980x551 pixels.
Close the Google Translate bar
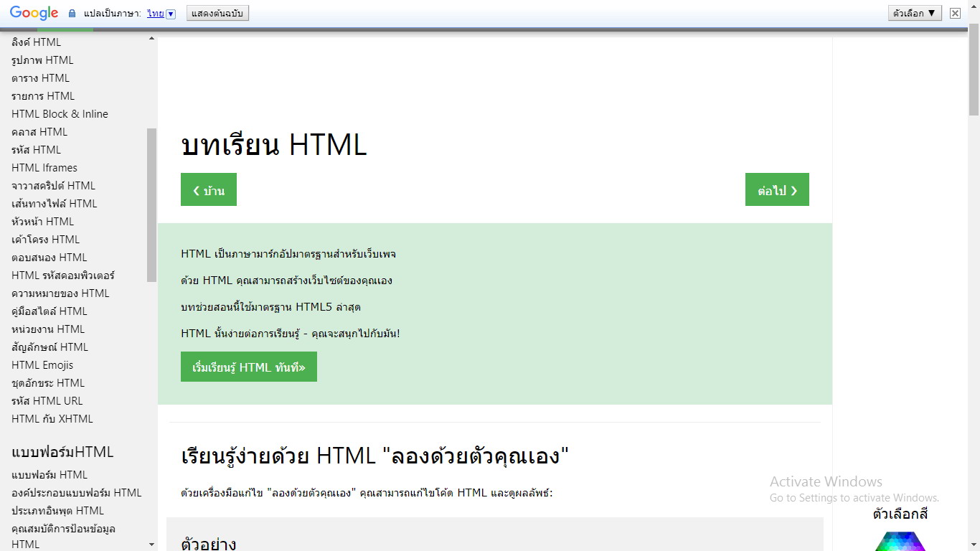(x=955, y=13)
